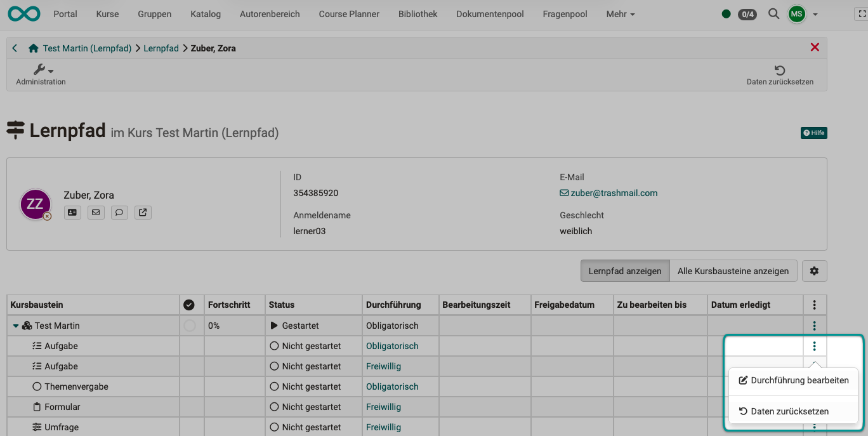Collapse the Test Martin tree row
The width and height of the screenshot is (868, 436).
(x=16, y=325)
